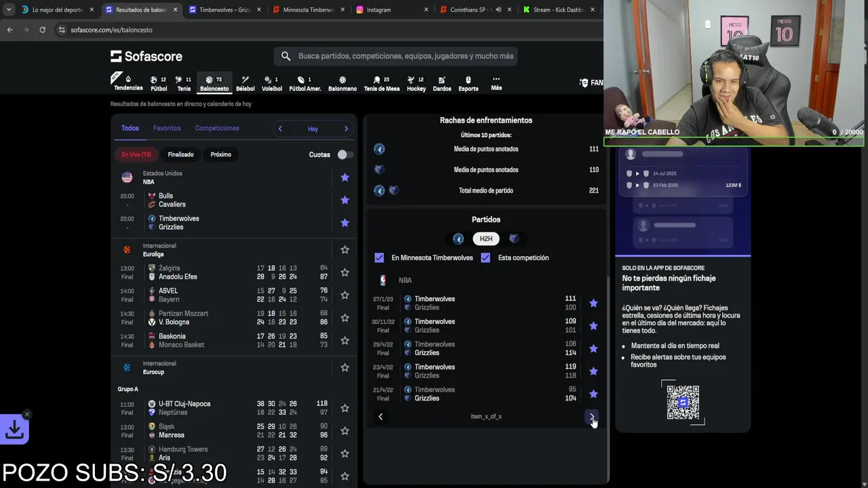Screen dimensions: 868x488
Task: Click the search magnifier icon
Action: tap(285, 56)
